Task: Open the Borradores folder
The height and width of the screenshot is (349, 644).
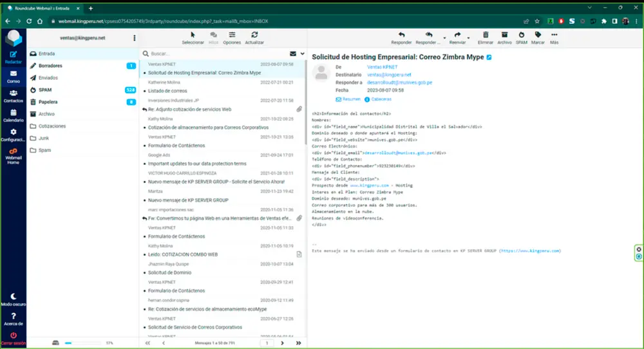Action: (83, 66)
